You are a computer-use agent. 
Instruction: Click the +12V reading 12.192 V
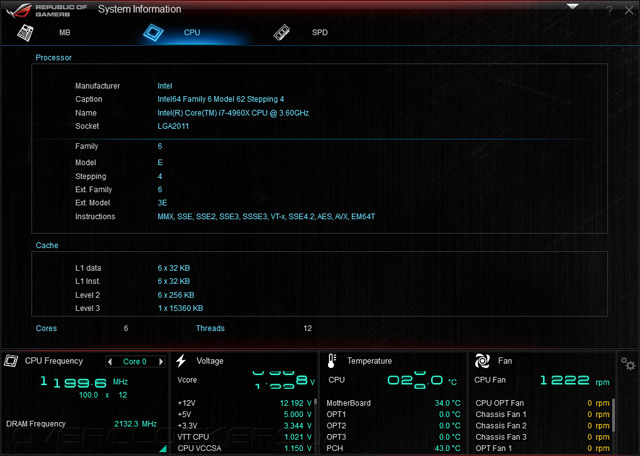[296, 403]
